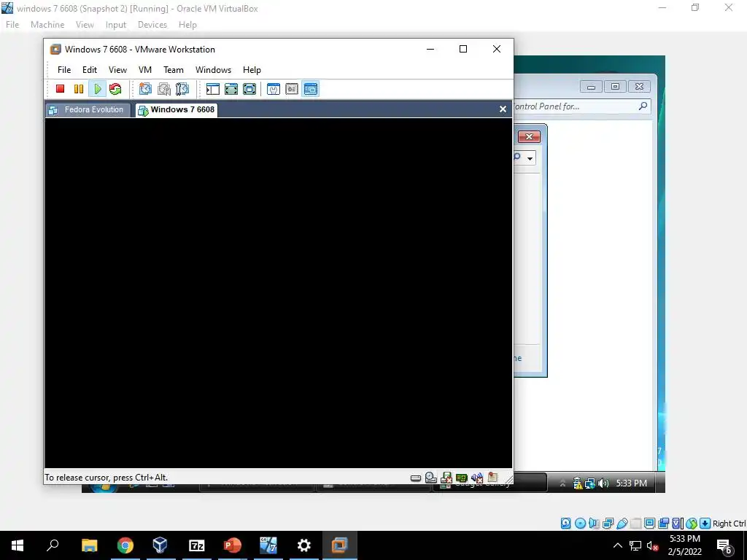This screenshot has height=560, width=747.
Task: Open the VirtualBox Machine menu
Action: (47, 25)
